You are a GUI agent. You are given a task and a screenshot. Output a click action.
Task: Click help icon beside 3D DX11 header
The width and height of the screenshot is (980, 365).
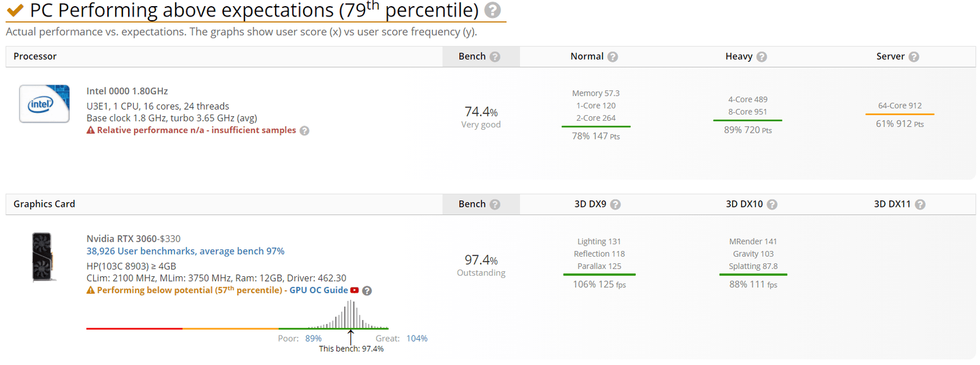[920, 205]
